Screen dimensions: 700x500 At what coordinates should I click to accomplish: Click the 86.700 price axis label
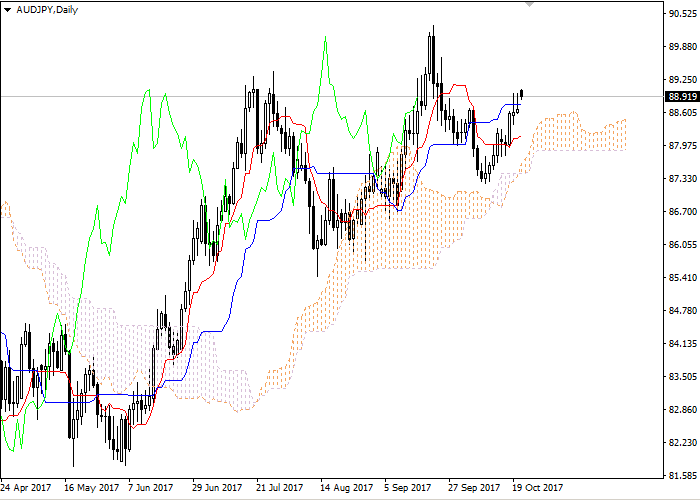(x=683, y=212)
